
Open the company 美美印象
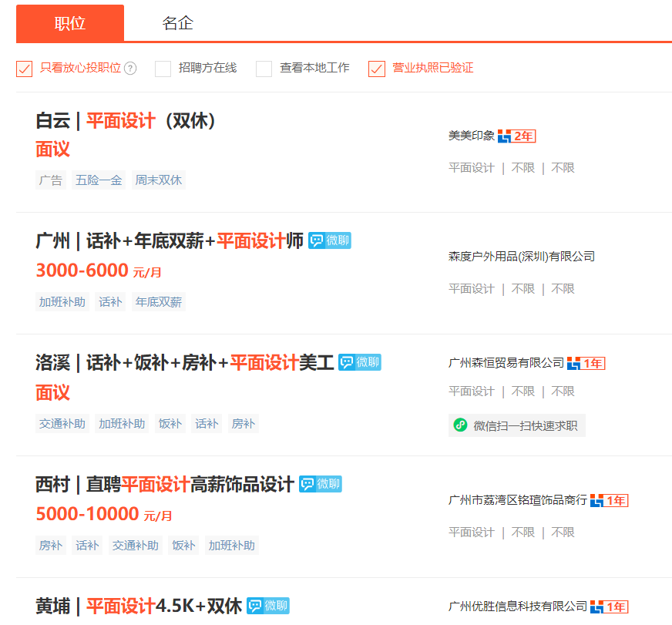click(x=472, y=136)
